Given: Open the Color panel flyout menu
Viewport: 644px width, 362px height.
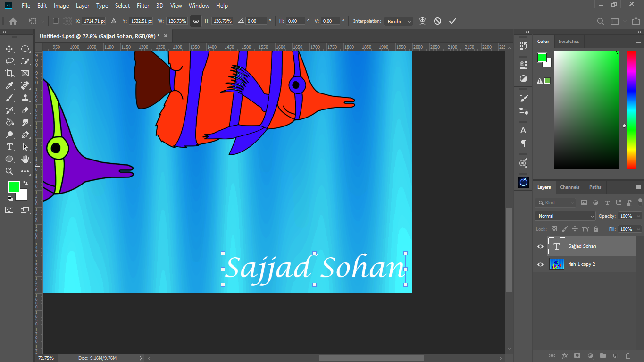Looking at the screenshot, I should (x=638, y=42).
